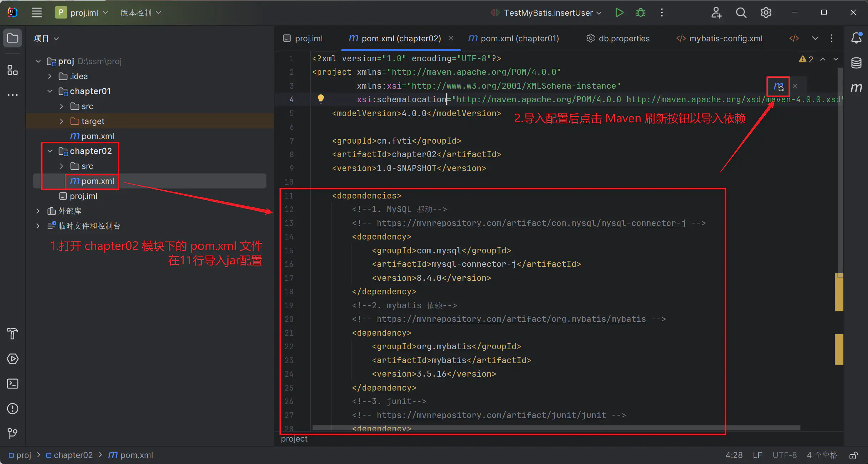Collapse the chapter02 module

(50, 151)
